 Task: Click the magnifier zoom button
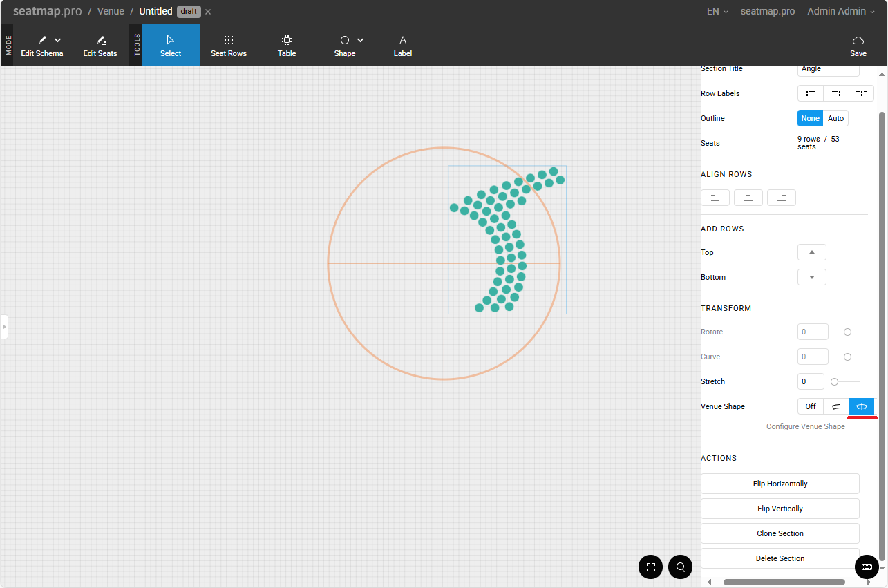pyautogui.click(x=681, y=567)
